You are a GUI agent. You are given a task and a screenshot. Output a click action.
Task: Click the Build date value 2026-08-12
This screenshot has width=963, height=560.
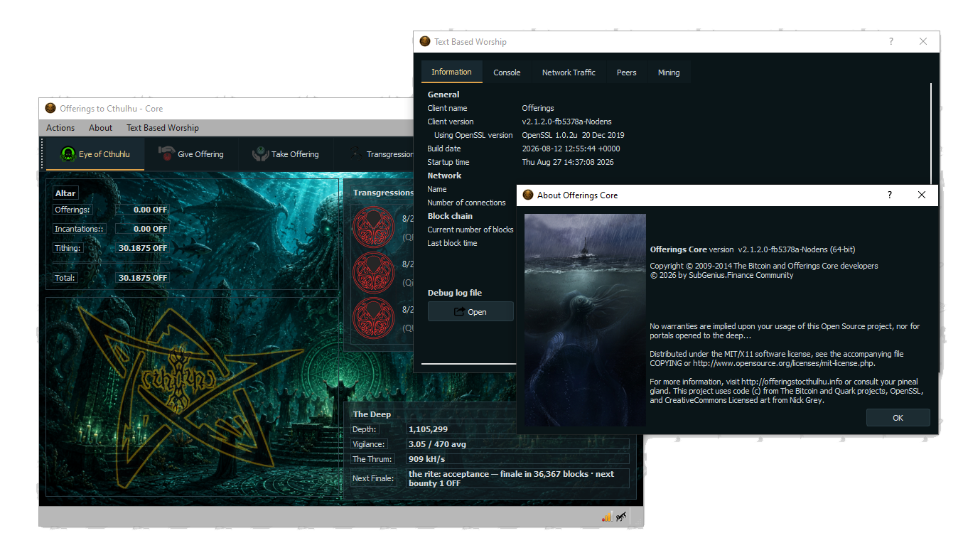[571, 149]
